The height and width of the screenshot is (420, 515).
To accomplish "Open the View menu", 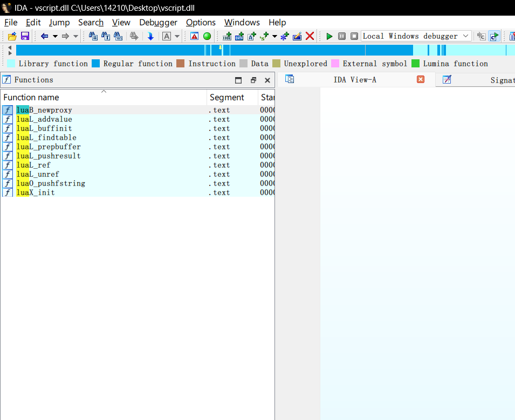I will (121, 22).
